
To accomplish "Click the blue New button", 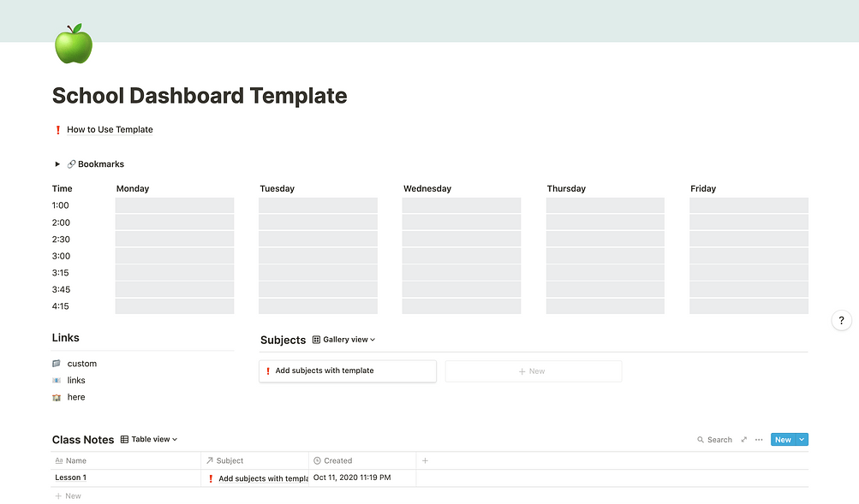I will [783, 440].
